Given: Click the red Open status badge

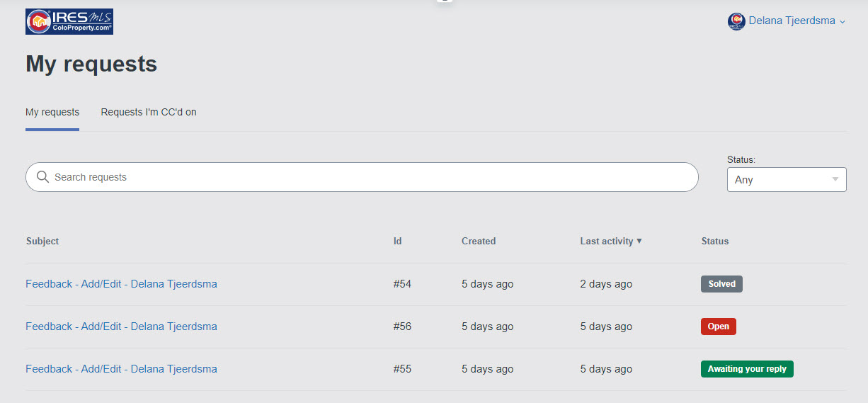Looking at the screenshot, I should (x=719, y=327).
